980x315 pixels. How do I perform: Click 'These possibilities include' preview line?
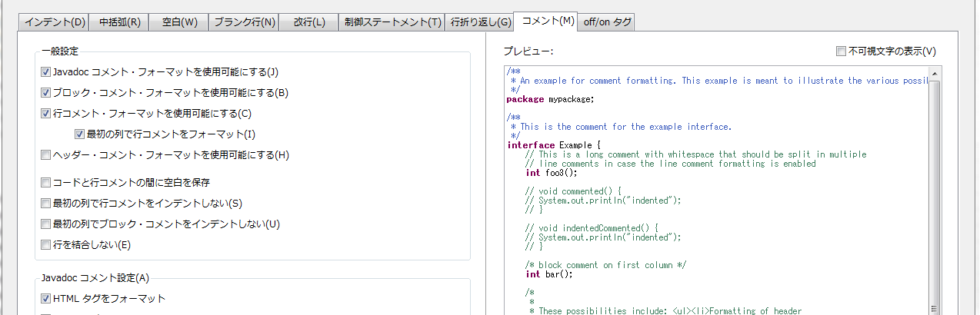(665, 311)
